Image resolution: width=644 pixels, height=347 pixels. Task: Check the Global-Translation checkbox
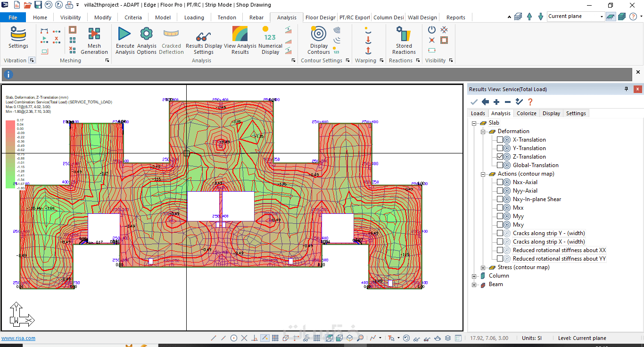[500, 165]
